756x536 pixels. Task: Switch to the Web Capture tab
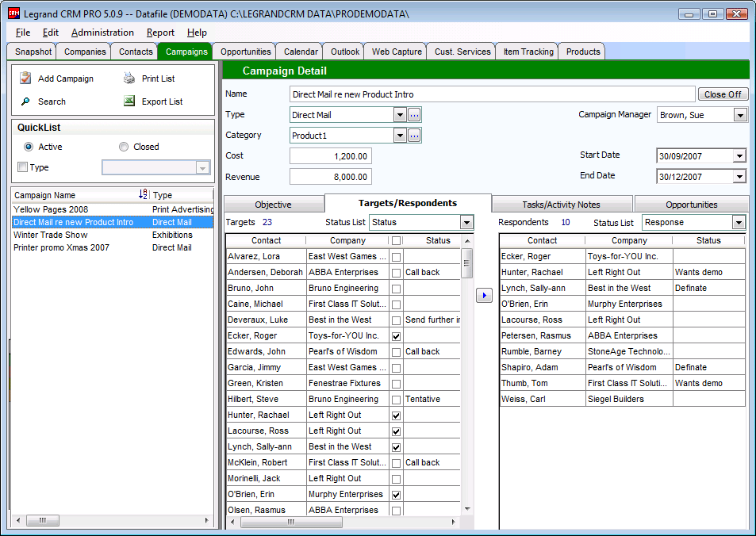[x=397, y=52]
